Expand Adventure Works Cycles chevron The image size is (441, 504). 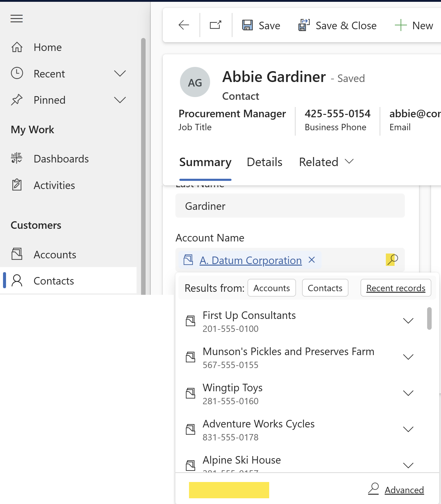coord(408,429)
